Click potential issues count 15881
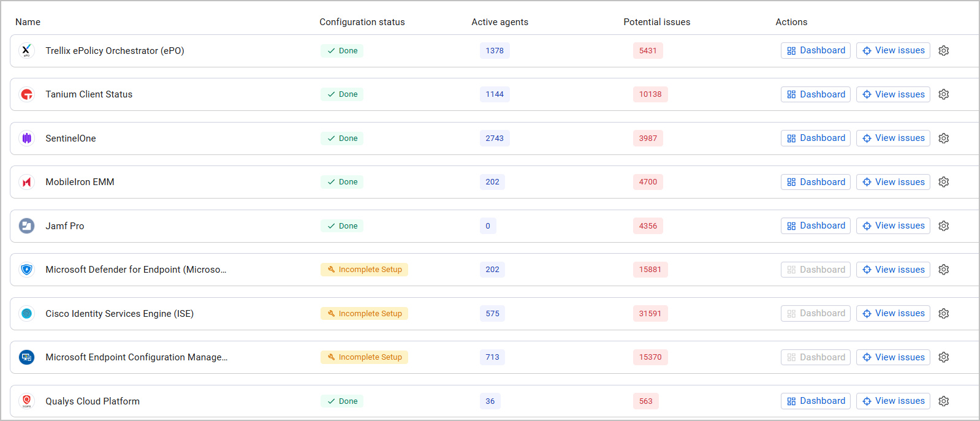 [650, 270]
